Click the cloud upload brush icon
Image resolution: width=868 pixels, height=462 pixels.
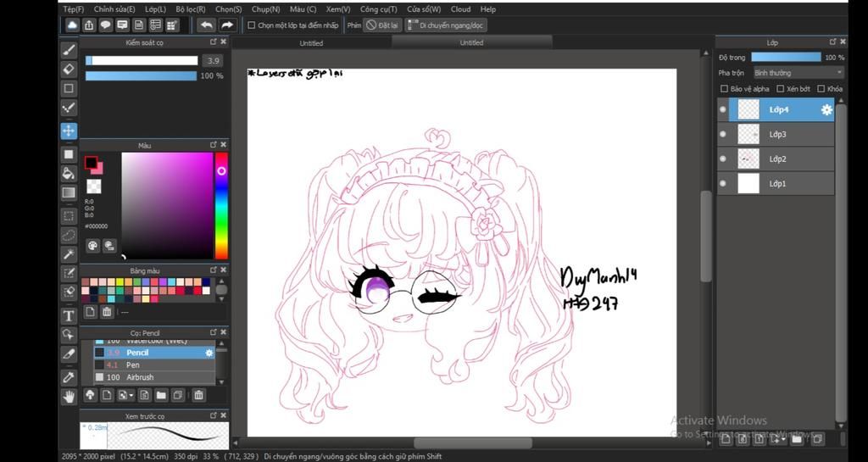coord(90,395)
